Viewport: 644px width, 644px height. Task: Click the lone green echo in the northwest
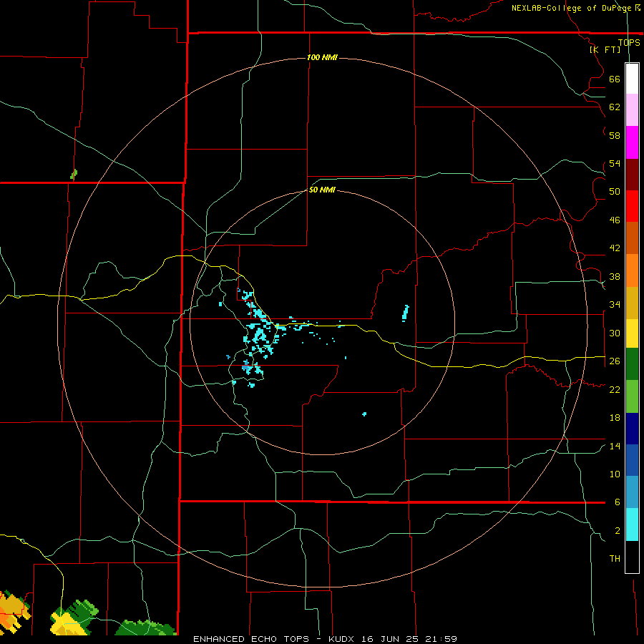(74, 175)
